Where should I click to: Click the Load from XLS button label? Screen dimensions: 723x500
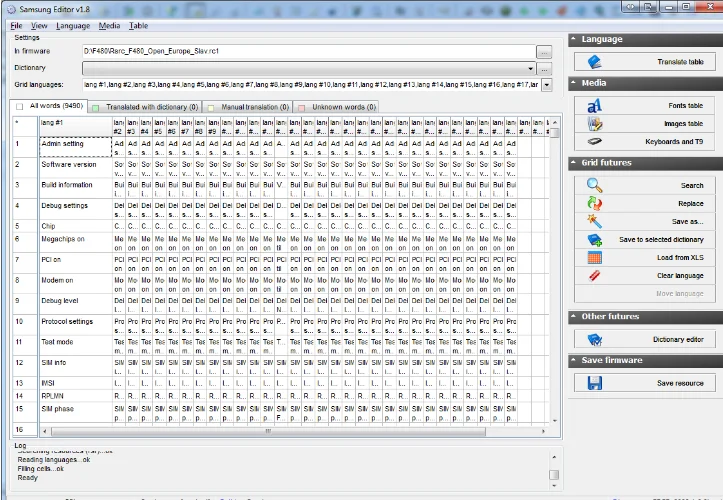coord(680,257)
